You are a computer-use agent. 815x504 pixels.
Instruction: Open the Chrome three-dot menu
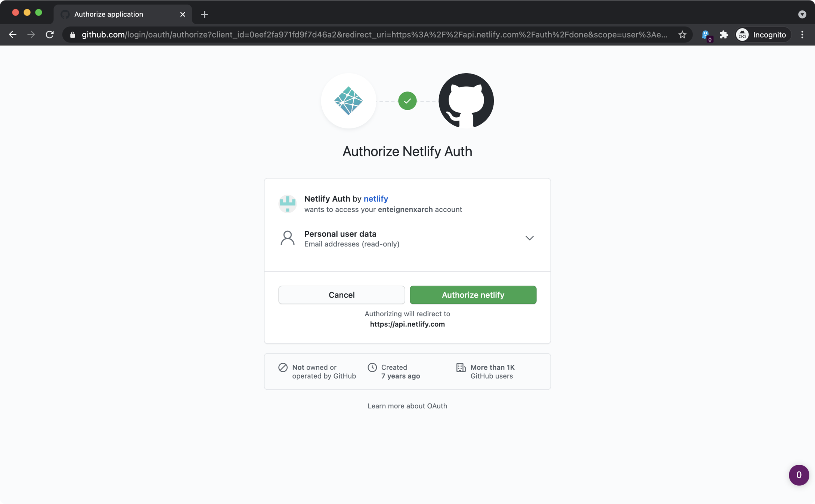pyautogui.click(x=802, y=35)
